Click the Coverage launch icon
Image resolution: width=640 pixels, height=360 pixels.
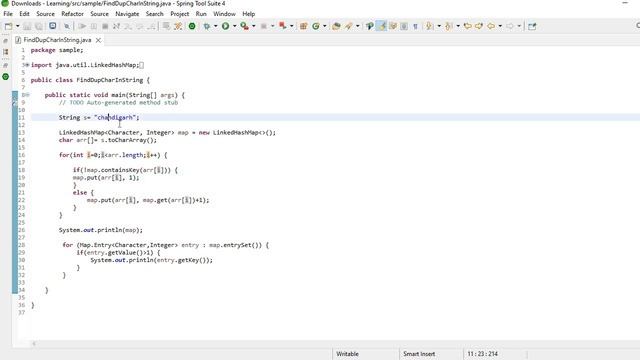click(x=244, y=26)
